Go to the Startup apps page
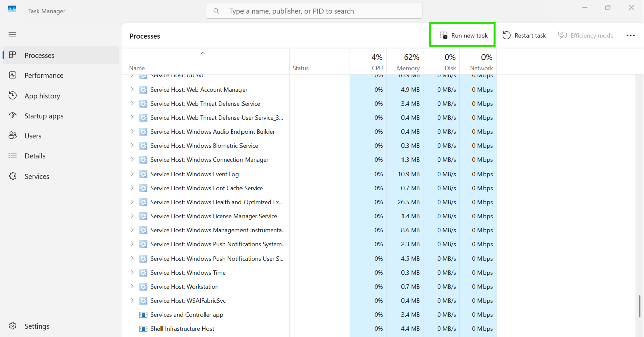Image resolution: width=644 pixels, height=337 pixels. point(60,116)
